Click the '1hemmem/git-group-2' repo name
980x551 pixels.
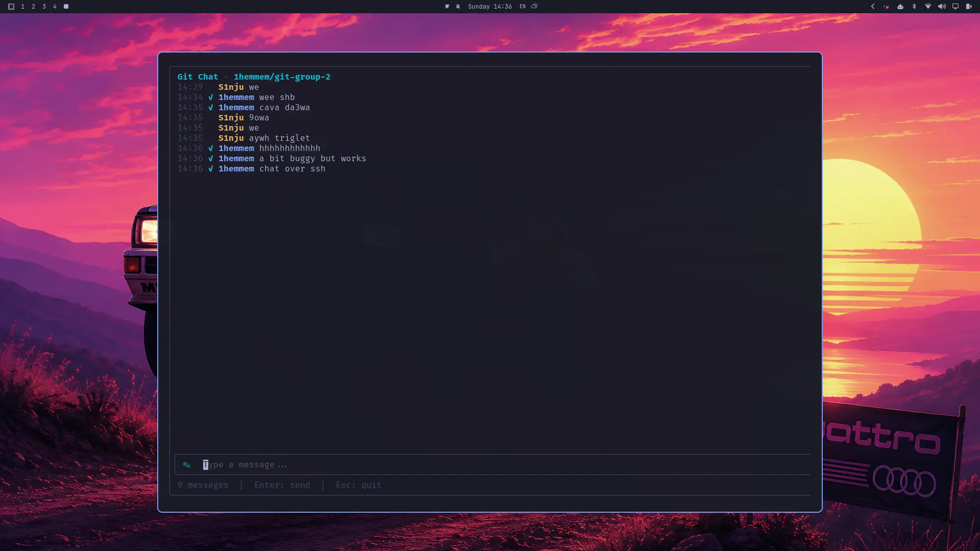coord(282,77)
